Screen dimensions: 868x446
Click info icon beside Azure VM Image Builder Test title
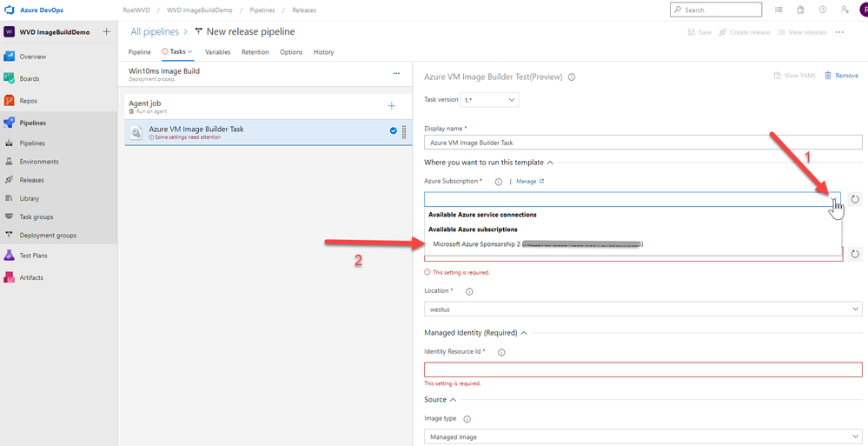[572, 77]
